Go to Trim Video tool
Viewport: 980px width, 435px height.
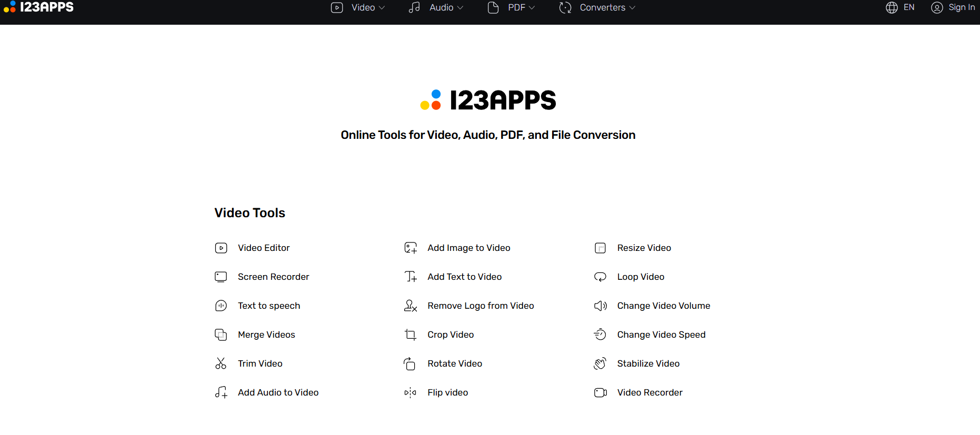[260, 363]
